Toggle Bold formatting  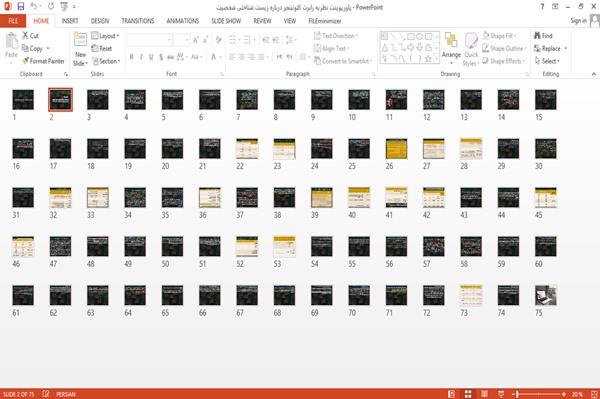[132, 57]
